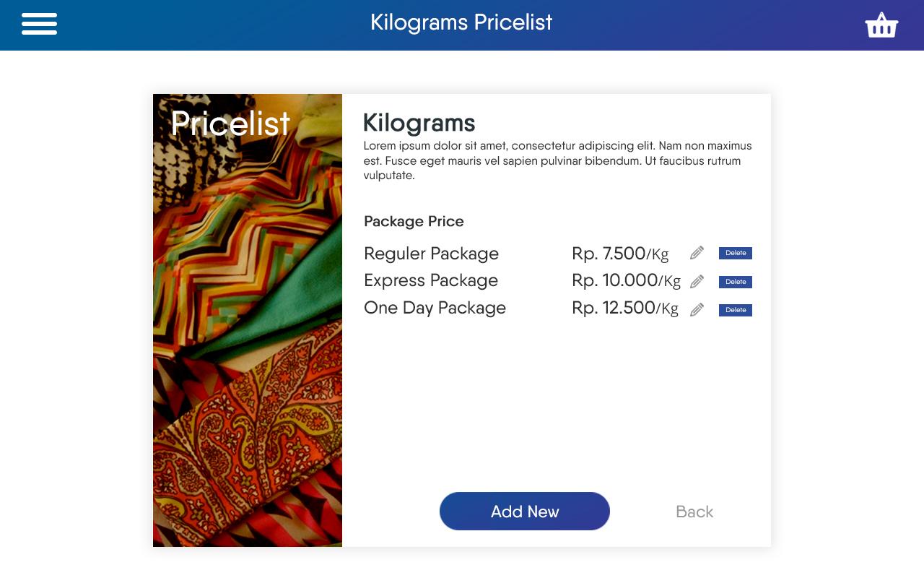Select the One Day Package name
924x578 pixels.
pos(435,308)
